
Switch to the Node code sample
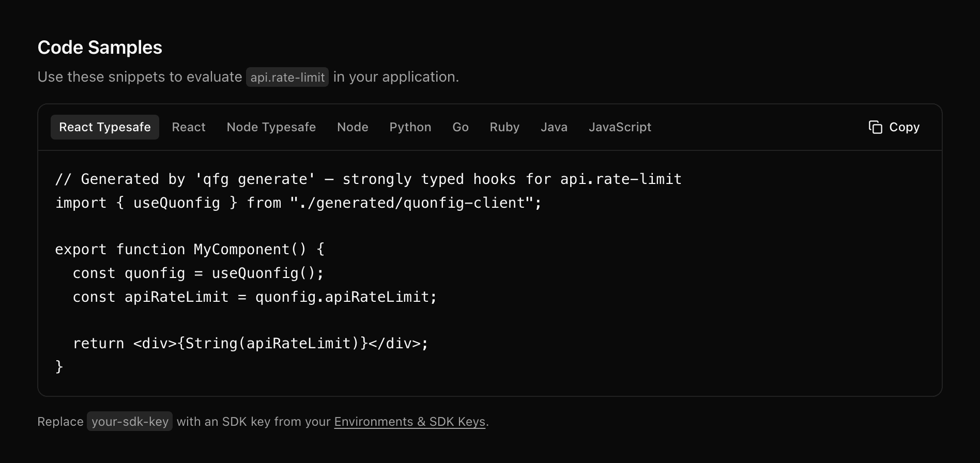coord(353,127)
